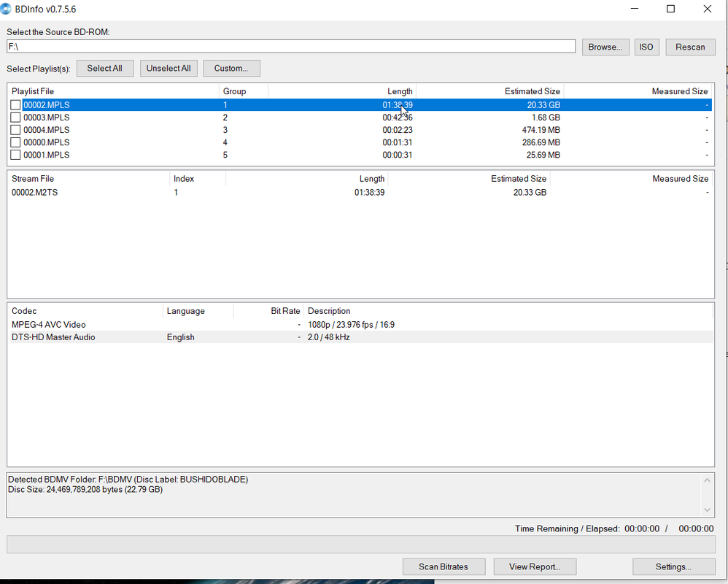This screenshot has height=584, width=728.
Task: Enable the 00004.MPLS playlist checkbox
Action: pyautogui.click(x=15, y=130)
